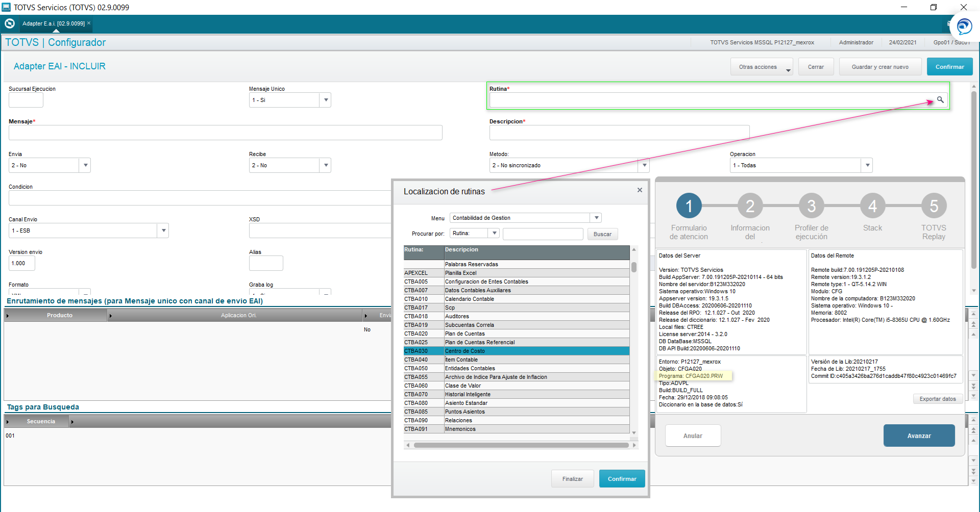
Task: Focus the Version envio field
Action: 21,263
